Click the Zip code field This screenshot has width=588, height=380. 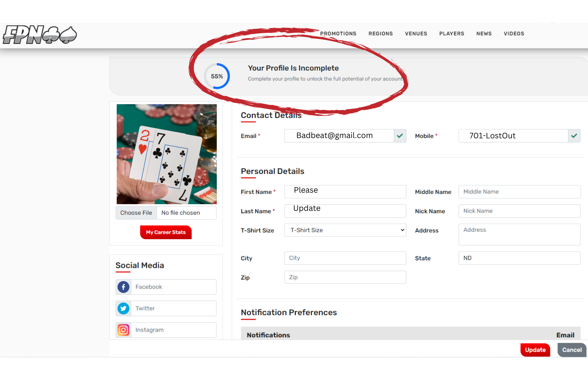345,277
